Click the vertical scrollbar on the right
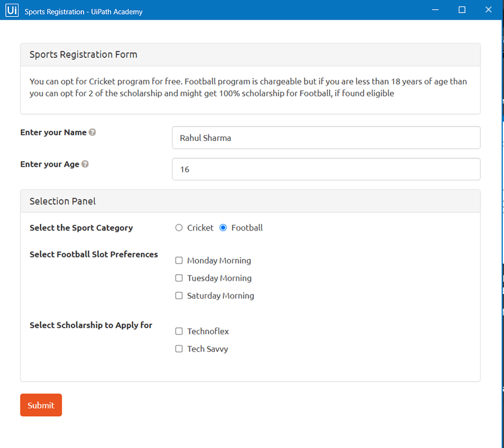The image size is (504, 448). [500, 239]
